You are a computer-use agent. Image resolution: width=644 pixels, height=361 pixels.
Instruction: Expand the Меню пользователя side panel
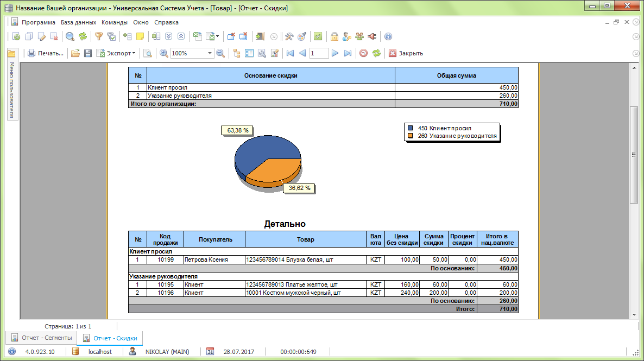[11, 90]
